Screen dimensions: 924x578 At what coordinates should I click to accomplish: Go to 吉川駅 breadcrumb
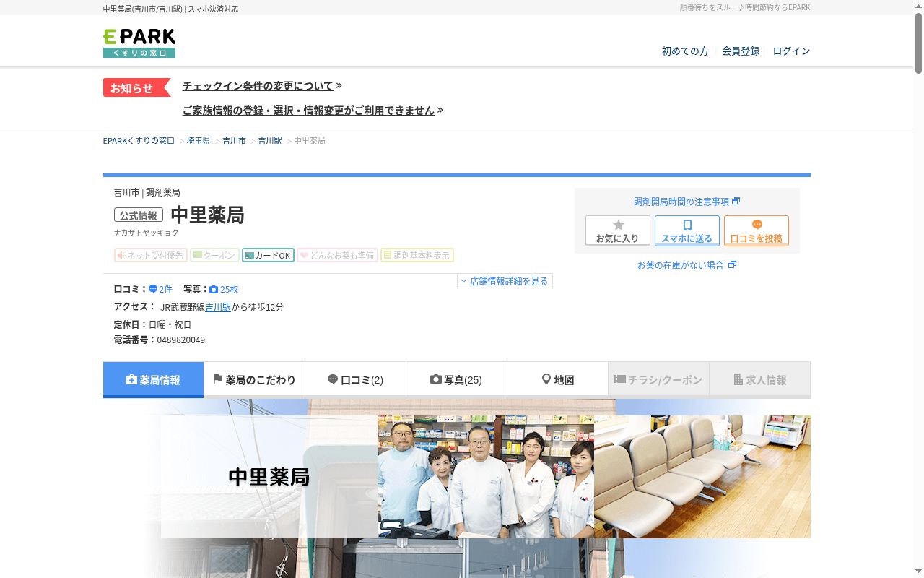click(x=270, y=141)
